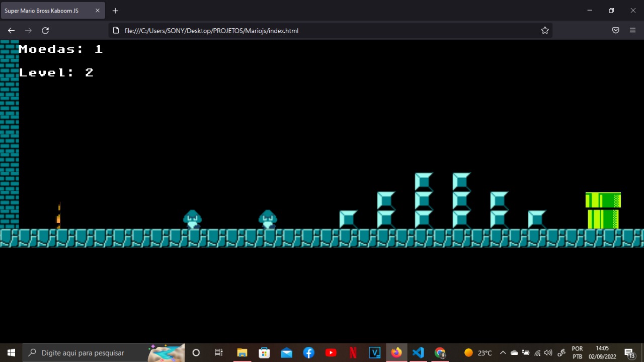Check the battery status icon
This screenshot has height=362, width=644.
tap(526, 353)
